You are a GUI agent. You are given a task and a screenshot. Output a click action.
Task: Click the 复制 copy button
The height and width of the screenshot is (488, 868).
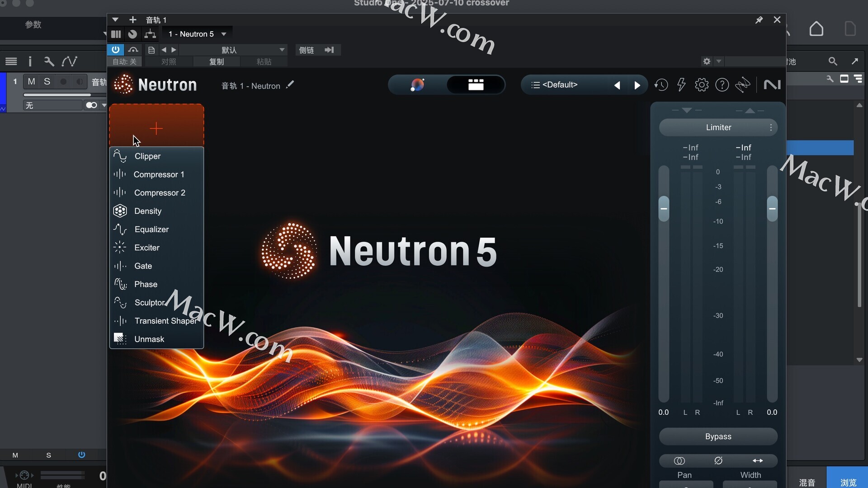217,62
